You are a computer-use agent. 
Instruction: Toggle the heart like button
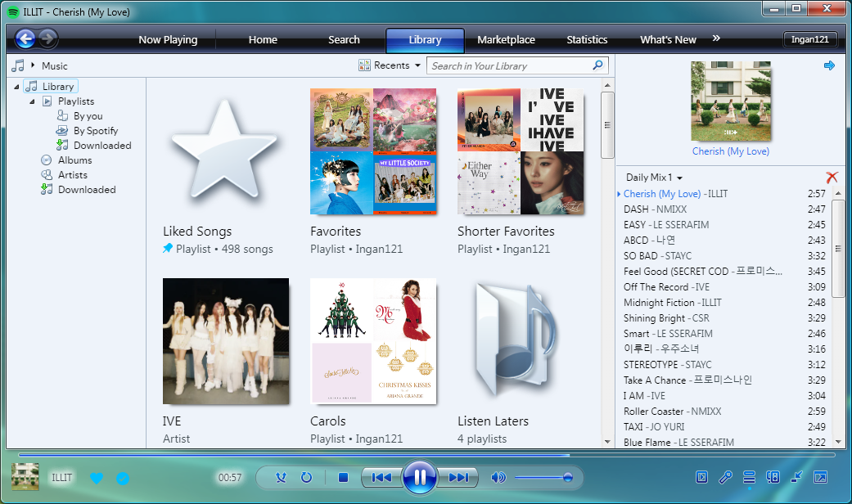coord(97,478)
